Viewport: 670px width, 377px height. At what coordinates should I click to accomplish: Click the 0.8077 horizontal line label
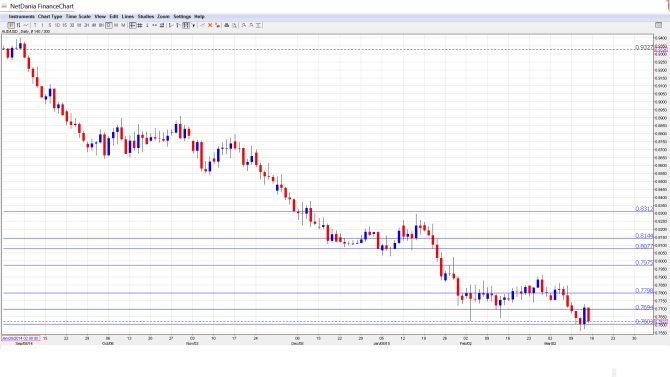pos(644,246)
